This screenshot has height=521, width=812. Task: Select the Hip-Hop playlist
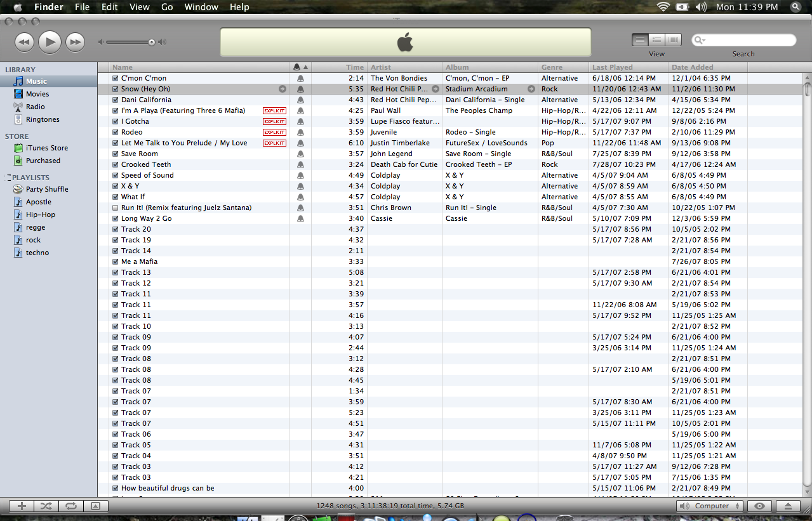point(49,214)
